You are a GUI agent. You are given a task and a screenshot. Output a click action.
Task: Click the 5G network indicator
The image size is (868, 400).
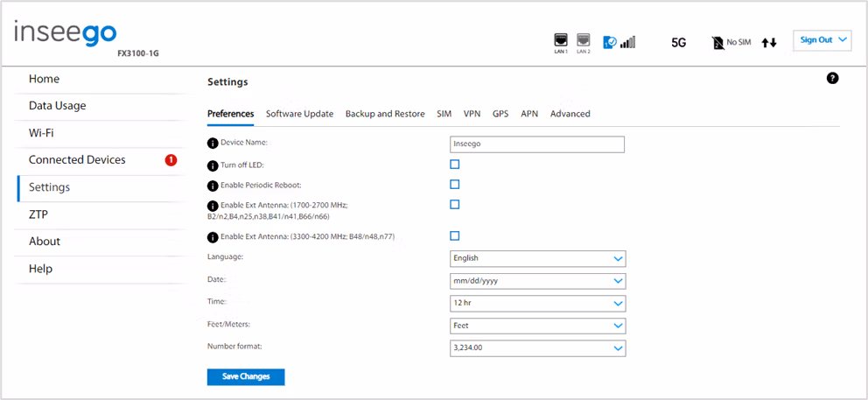click(x=679, y=43)
